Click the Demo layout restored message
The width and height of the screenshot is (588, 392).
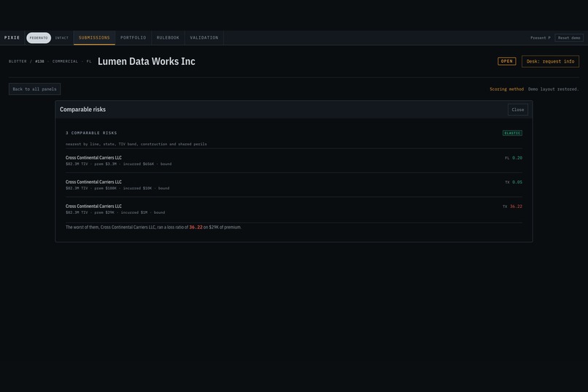(x=554, y=89)
